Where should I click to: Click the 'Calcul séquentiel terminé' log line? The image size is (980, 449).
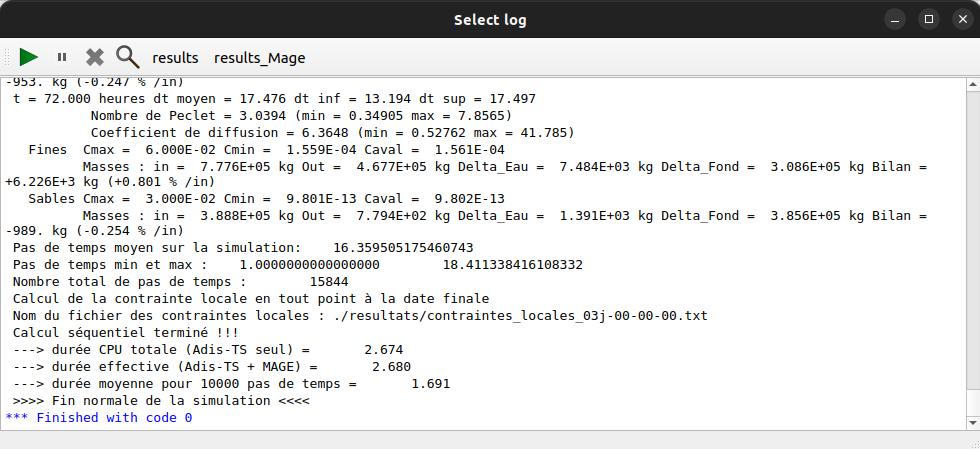click(126, 332)
